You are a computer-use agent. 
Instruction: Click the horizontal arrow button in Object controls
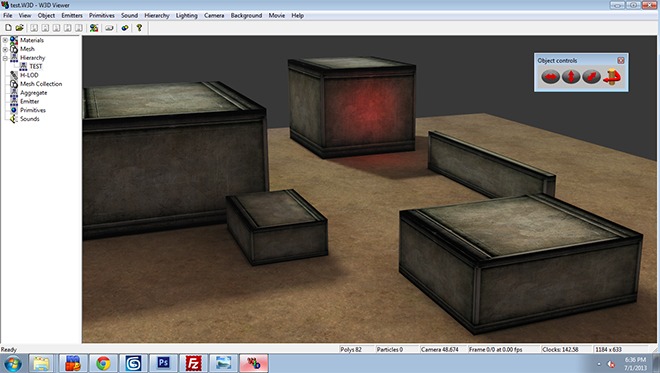click(551, 77)
